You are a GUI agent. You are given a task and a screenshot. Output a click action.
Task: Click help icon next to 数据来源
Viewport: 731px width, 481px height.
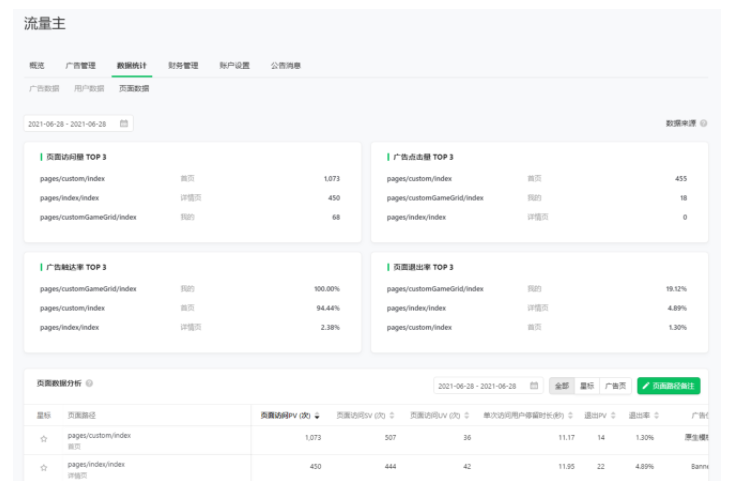click(704, 124)
